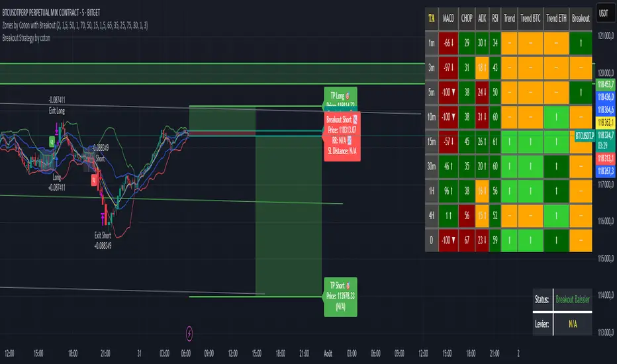The height and width of the screenshot is (364, 617).
Task: Click the RSI 34 cell in 1m row
Action: (x=495, y=43)
